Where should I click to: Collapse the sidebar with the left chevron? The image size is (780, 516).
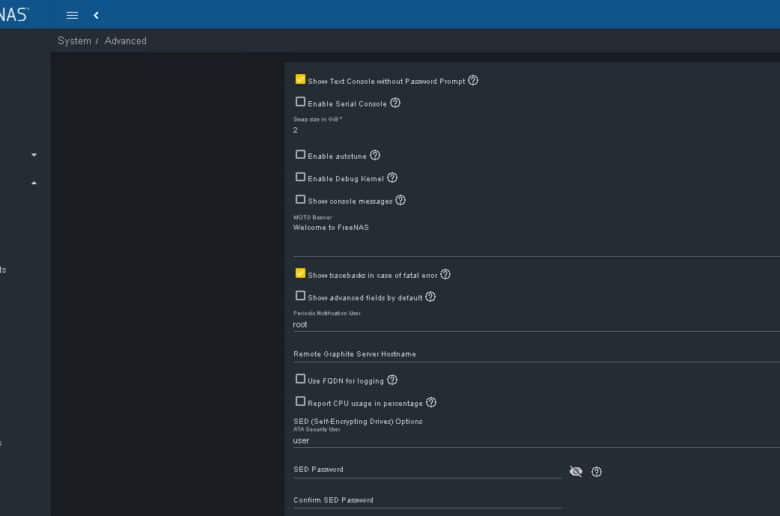coord(96,15)
